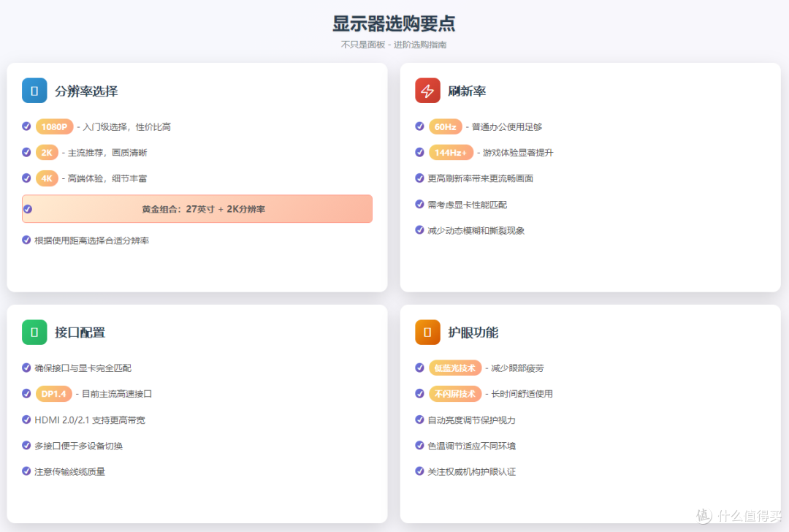Click the red lightning 刷新率 icon

pyautogui.click(x=427, y=91)
